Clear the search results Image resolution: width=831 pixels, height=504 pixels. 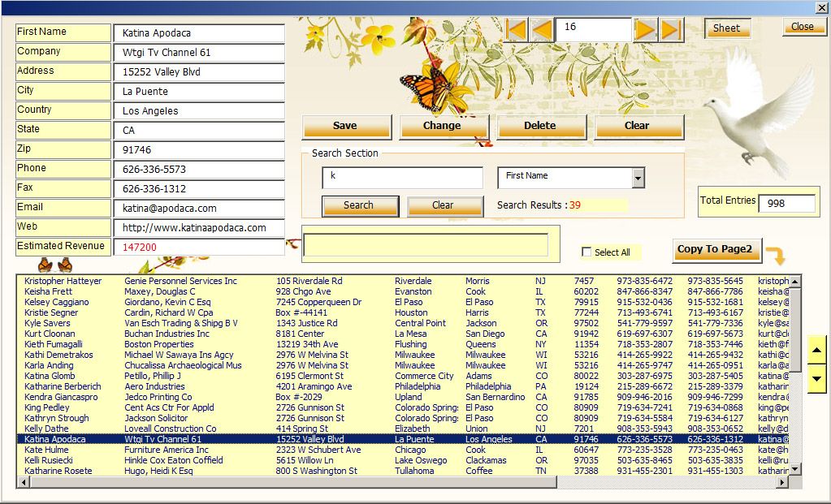tap(444, 206)
